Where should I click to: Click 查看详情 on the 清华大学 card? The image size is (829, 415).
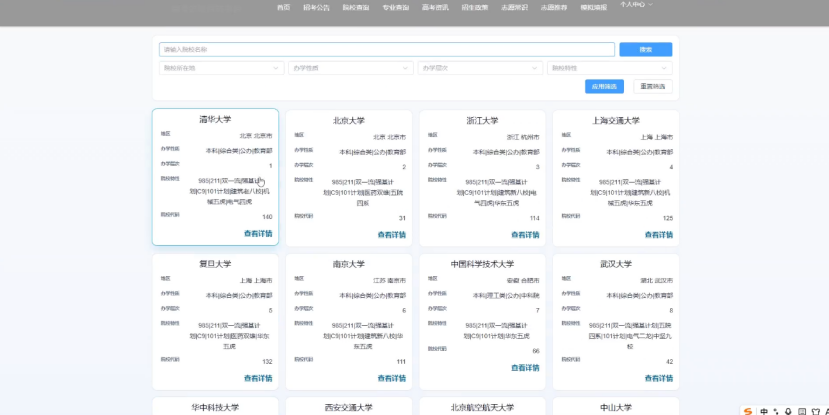(258, 233)
